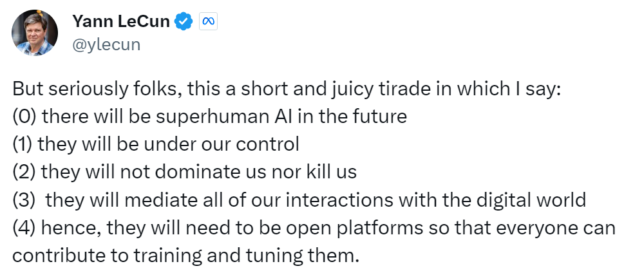This screenshot has width=644, height=273.
Task: Click the point (4) "open platforms" line
Action: [314, 227]
